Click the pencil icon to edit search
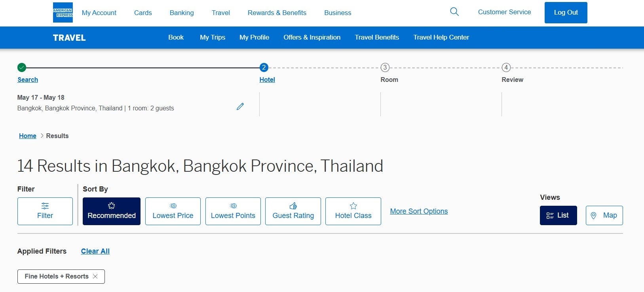This screenshot has width=644, height=292. tap(240, 106)
